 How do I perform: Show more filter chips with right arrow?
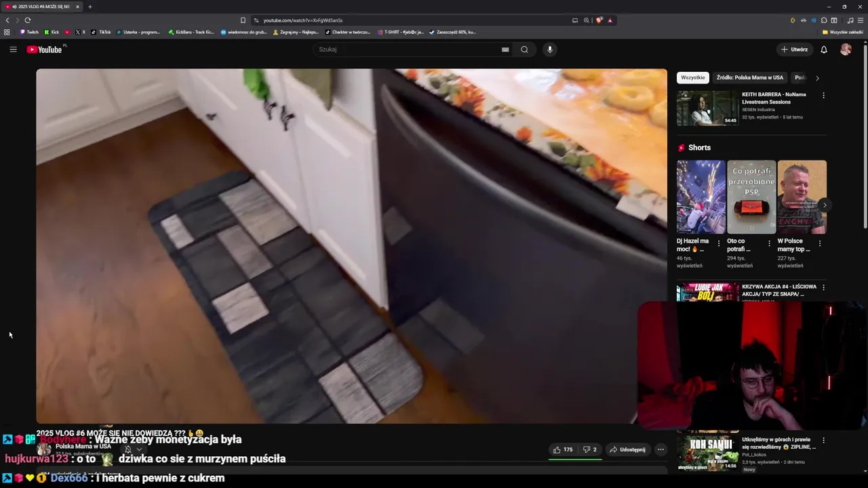pyautogui.click(x=817, y=78)
